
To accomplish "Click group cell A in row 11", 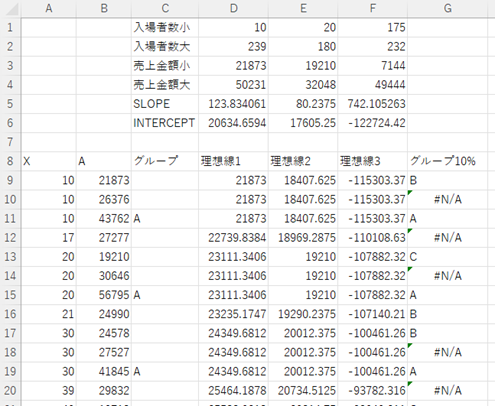I will pos(165,219).
